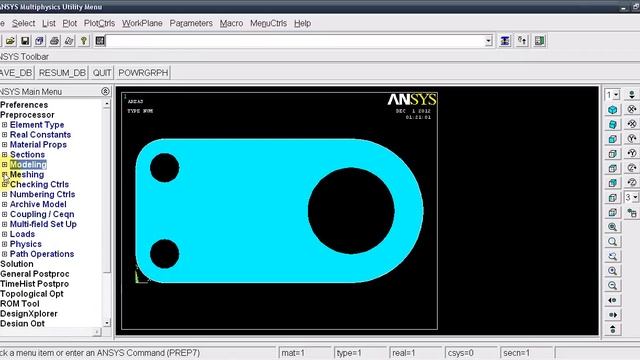
Task: Rotate about +Z axis icon
Action: 632,168
